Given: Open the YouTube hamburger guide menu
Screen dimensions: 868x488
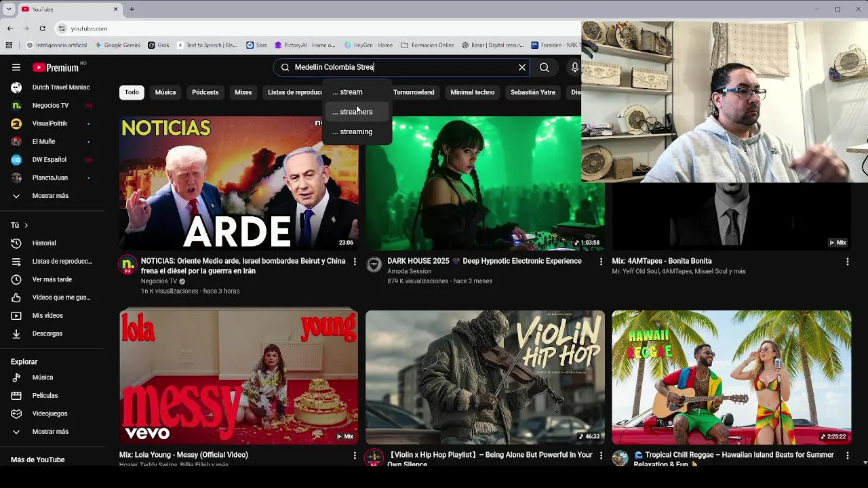Looking at the screenshot, I should coord(16,67).
